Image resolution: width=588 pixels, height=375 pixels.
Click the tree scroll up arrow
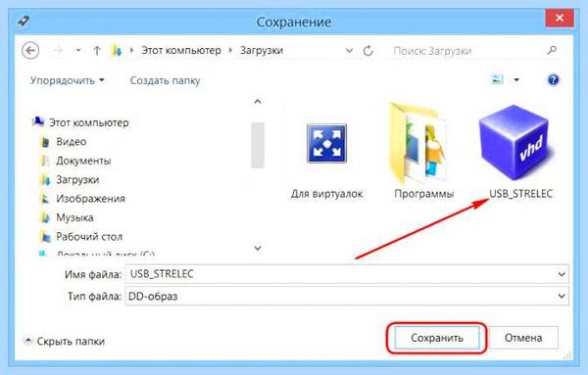coord(258,102)
